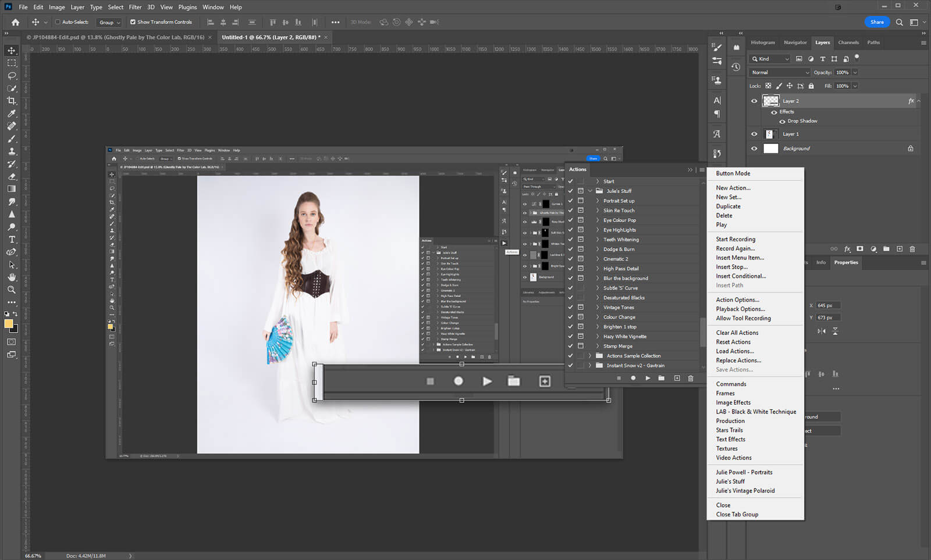Toggle Background layer visibility

point(754,148)
